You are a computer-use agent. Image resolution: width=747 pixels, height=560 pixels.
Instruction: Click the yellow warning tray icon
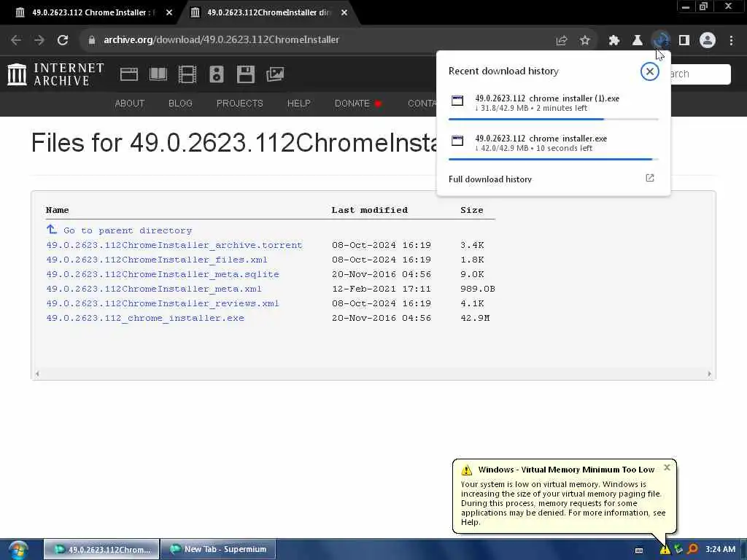tap(665, 550)
